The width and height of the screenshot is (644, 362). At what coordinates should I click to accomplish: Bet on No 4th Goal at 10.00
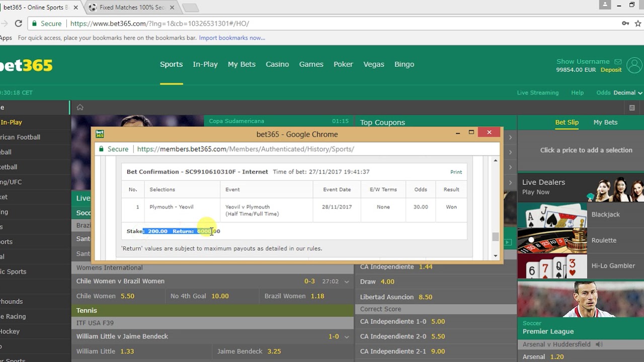pos(212,296)
